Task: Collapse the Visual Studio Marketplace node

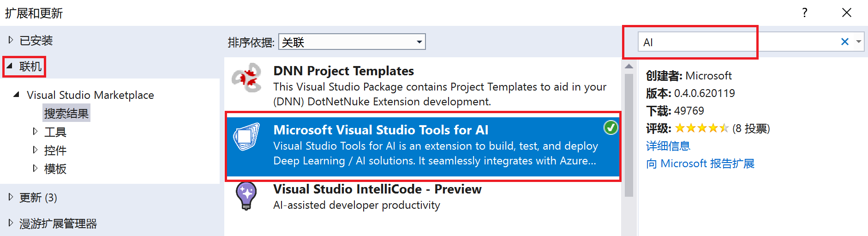Action: tap(17, 95)
